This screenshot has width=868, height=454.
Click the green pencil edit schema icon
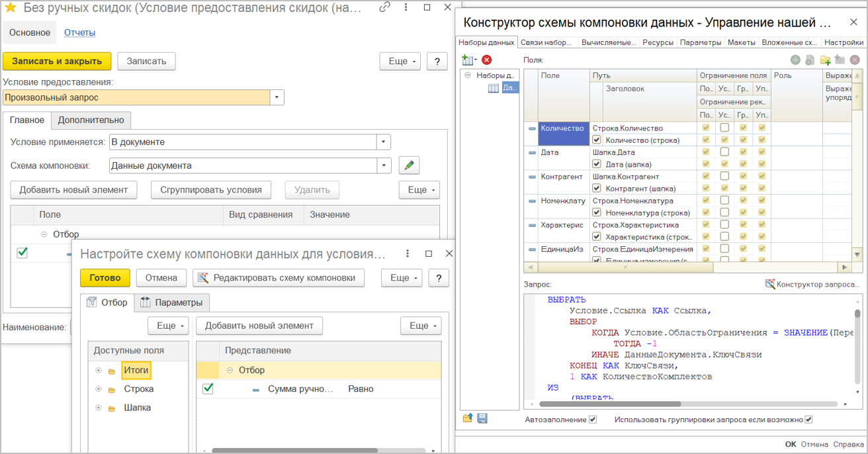410,165
